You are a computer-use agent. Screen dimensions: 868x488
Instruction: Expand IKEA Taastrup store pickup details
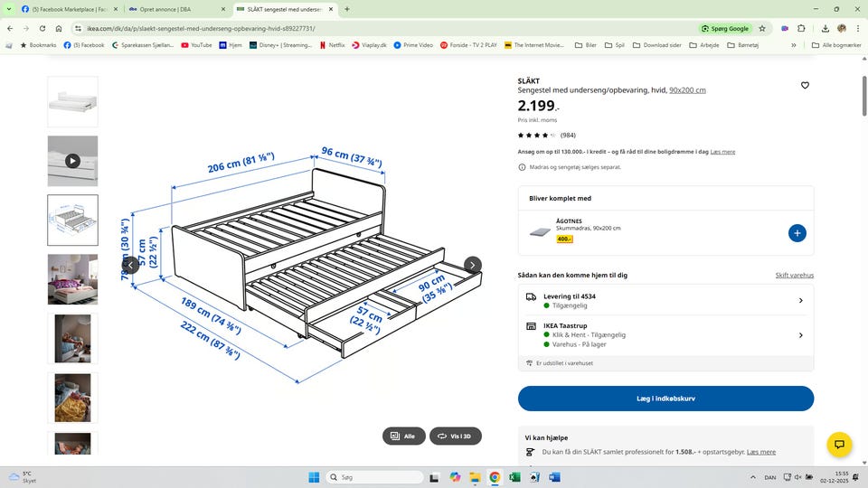tap(666, 334)
